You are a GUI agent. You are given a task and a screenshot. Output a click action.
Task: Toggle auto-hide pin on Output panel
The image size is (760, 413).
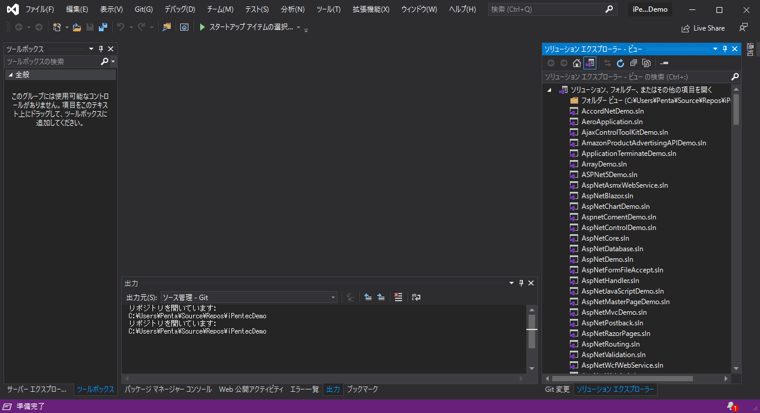click(521, 283)
